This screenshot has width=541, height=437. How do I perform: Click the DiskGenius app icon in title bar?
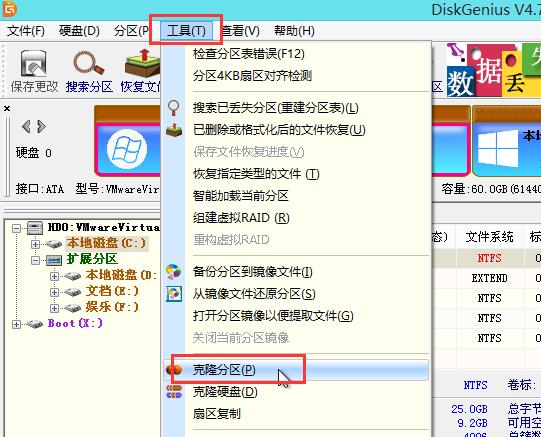9,9
